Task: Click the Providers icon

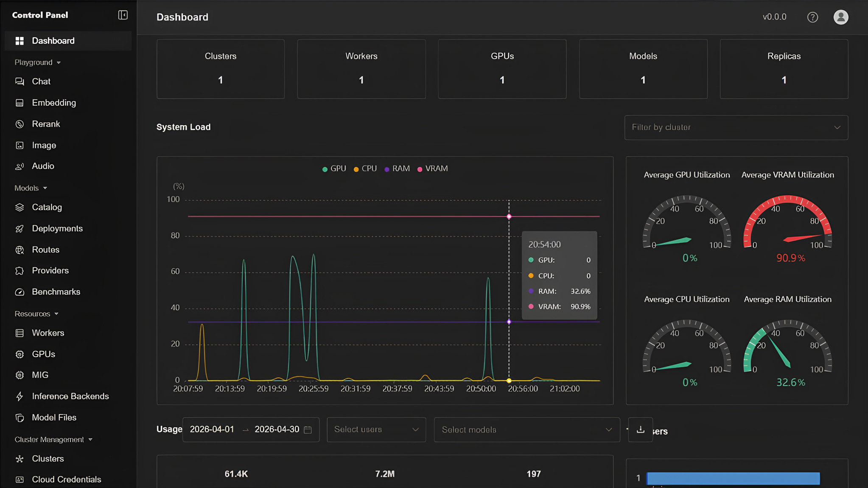Action: pos(20,271)
